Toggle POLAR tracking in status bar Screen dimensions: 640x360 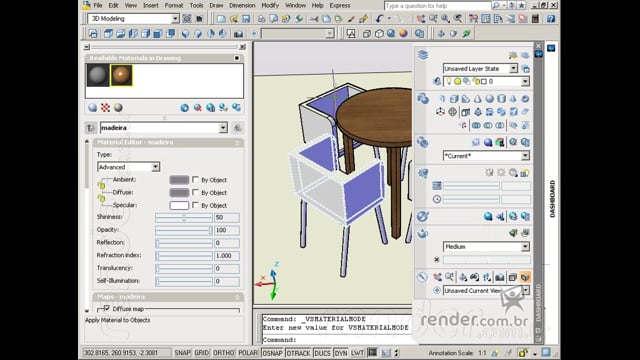(x=248, y=353)
